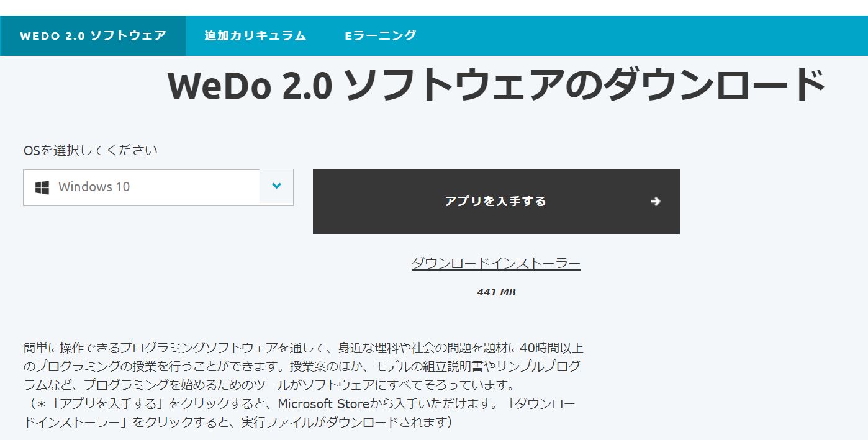
Task: Open the WEDO 2.0 ソフトウェア tab
Action: pyautogui.click(x=93, y=35)
